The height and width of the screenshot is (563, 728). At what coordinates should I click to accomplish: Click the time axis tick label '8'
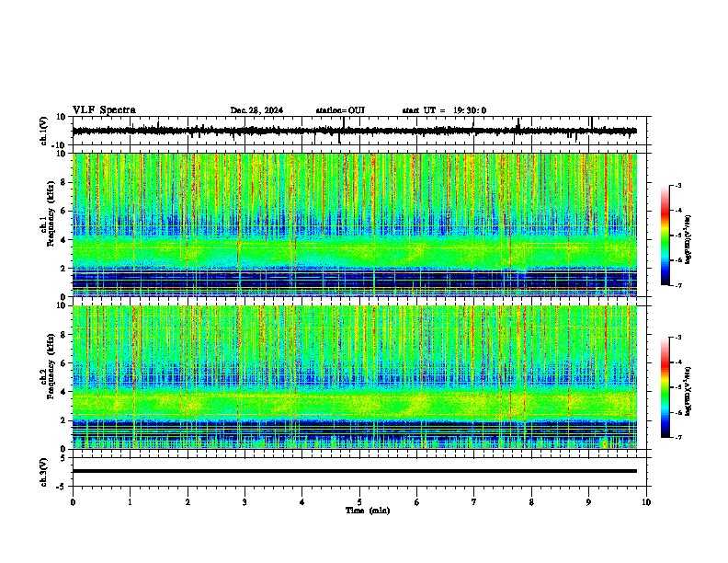(x=531, y=502)
